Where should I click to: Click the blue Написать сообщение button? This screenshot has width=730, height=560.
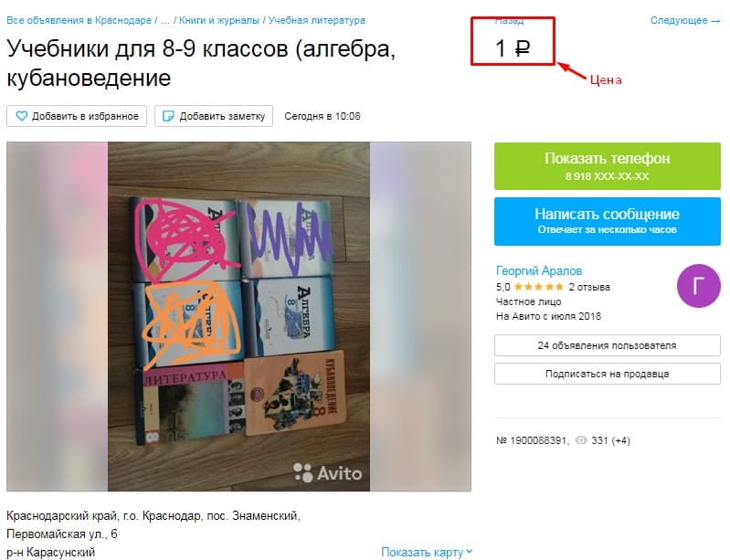coord(607,221)
